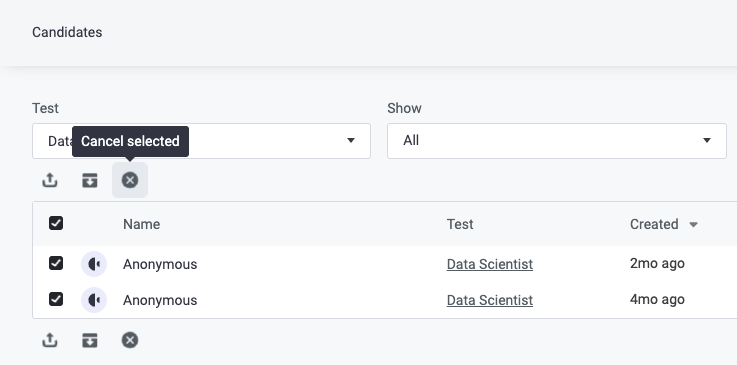Click avatar icon of 4mo ago candidate

click(94, 300)
